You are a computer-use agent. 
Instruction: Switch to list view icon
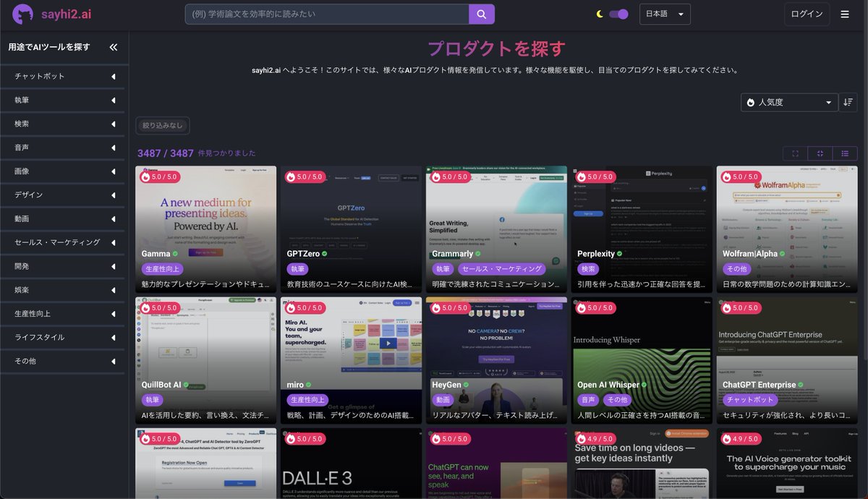845,153
